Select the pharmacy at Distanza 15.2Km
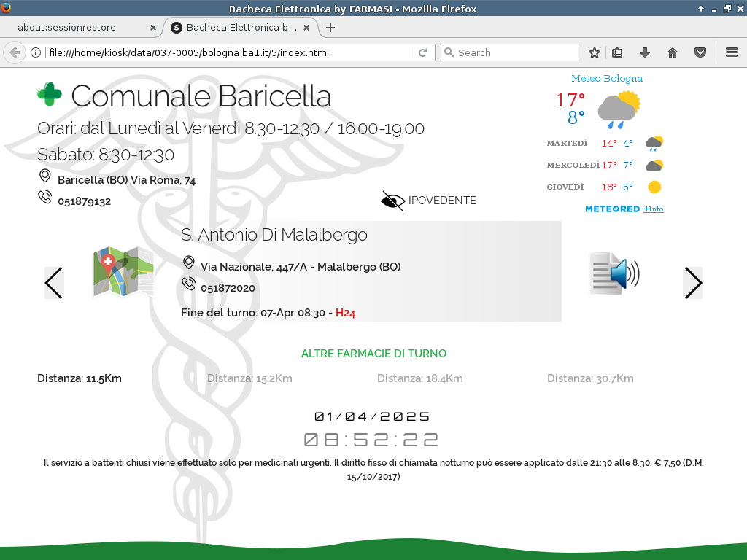 point(249,378)
